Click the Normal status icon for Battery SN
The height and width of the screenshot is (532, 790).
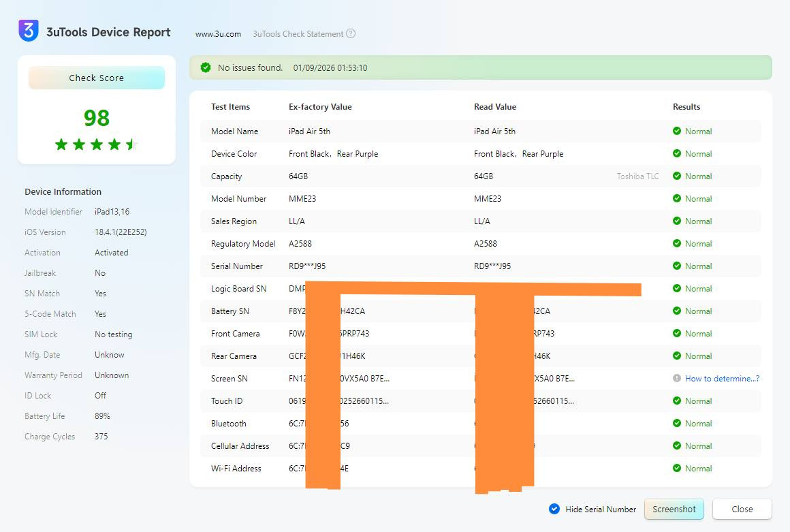[x=676, y=311]
